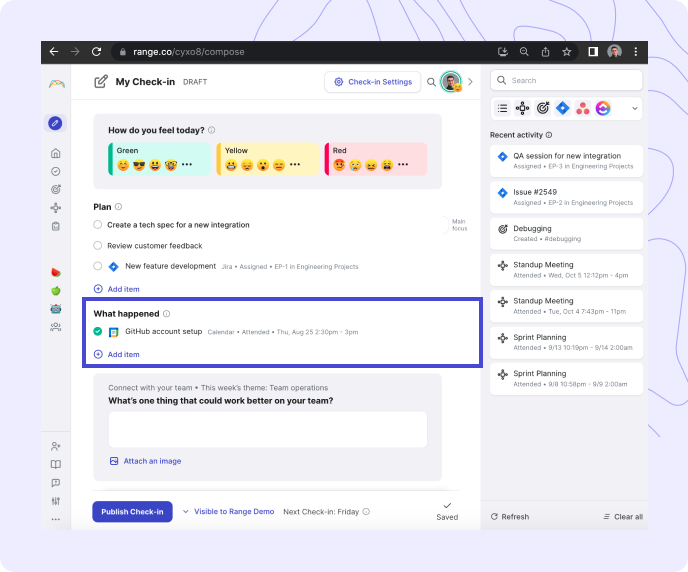This screenshot has height=572, width=688.
Task: Filter activity by list icon
Action: [x=502, y=108]
